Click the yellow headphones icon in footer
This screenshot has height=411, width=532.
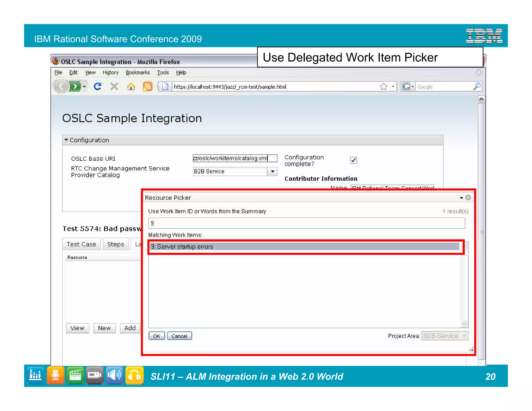click(x=135, y=375)
